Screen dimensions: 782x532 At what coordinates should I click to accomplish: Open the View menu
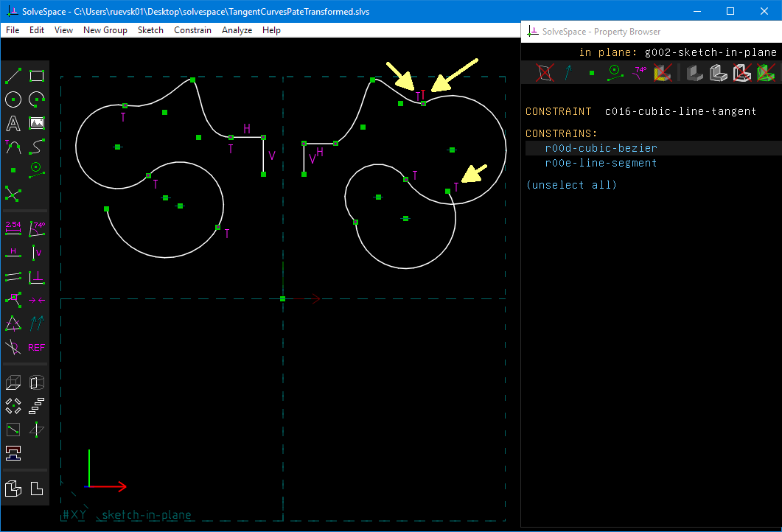pyautogui.click(x=63, y=30)
